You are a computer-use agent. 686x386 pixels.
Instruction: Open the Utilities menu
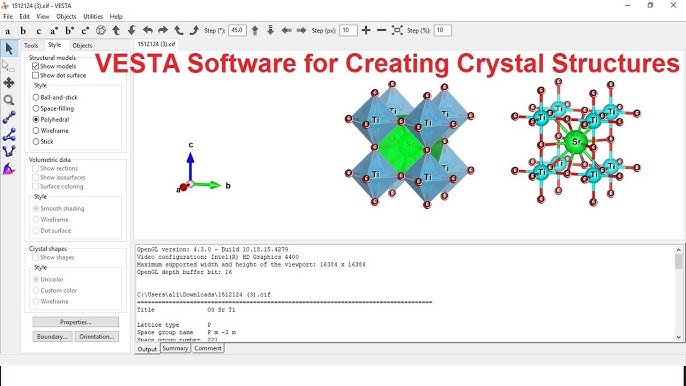(x=93, y=16)
